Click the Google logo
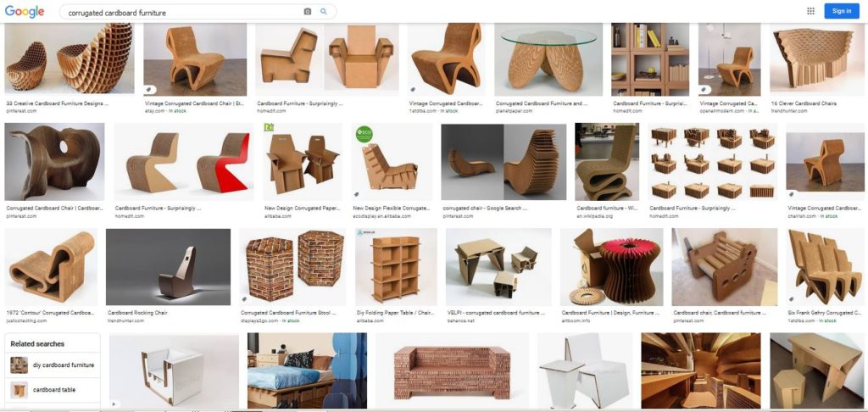The height and width of the screenshot is (412, 868). (x=25, y=12)
